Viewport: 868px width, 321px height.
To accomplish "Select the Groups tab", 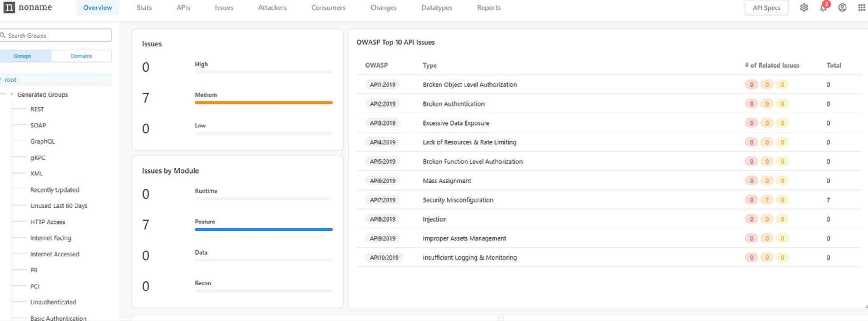I will point(22,56).
